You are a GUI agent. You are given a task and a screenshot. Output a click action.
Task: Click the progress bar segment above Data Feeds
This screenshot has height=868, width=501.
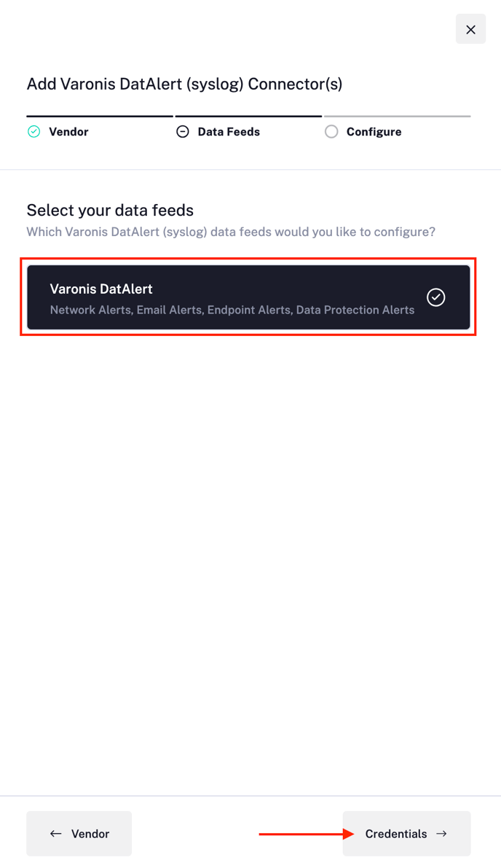248,117
